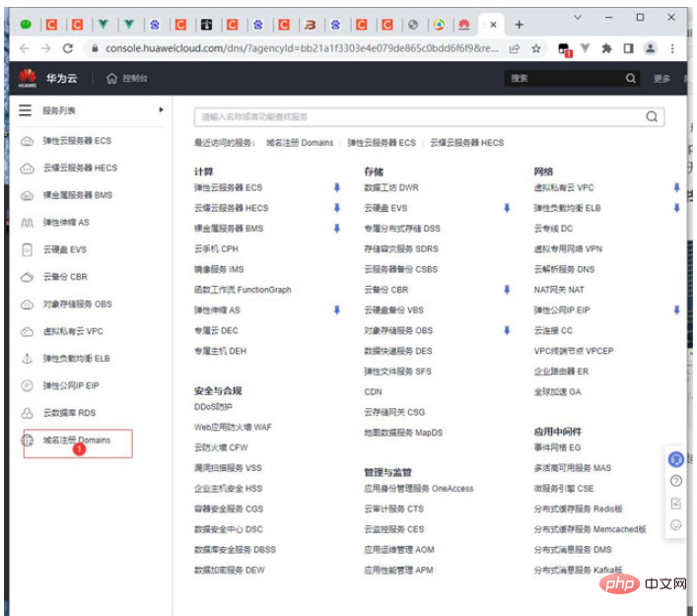697x616 pixels.
Task: Click the OBS sidebar icon
Action: pos(28,305)
